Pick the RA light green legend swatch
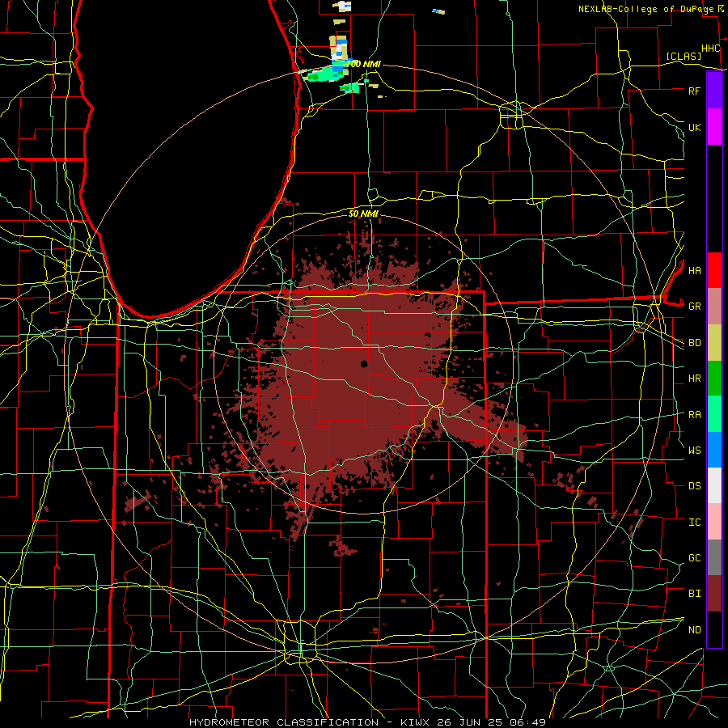Image resolution: width=728 pixels, height=728 pixels. pos(714,414)
